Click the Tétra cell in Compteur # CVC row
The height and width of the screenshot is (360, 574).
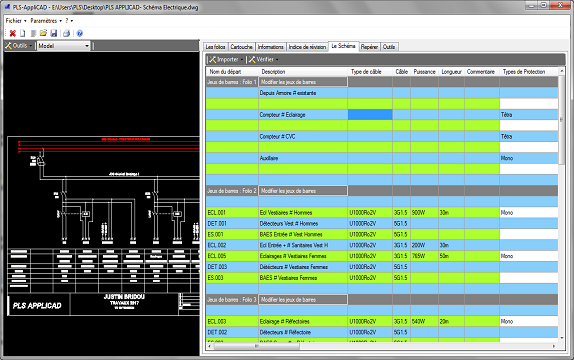point(529,137)
